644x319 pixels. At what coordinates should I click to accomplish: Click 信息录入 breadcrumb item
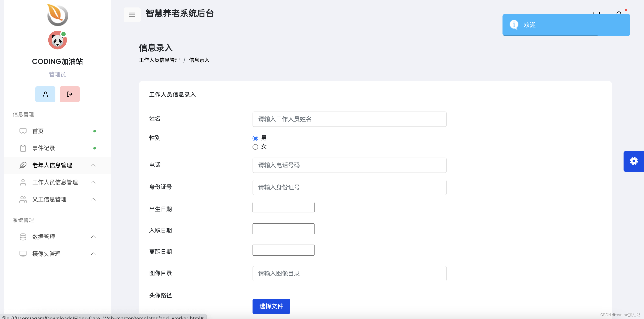199,60
